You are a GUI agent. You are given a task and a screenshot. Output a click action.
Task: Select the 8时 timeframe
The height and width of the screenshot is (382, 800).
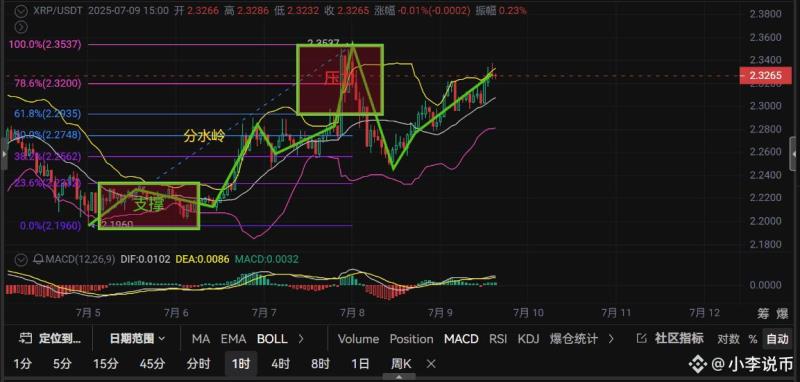pos(320,364)
